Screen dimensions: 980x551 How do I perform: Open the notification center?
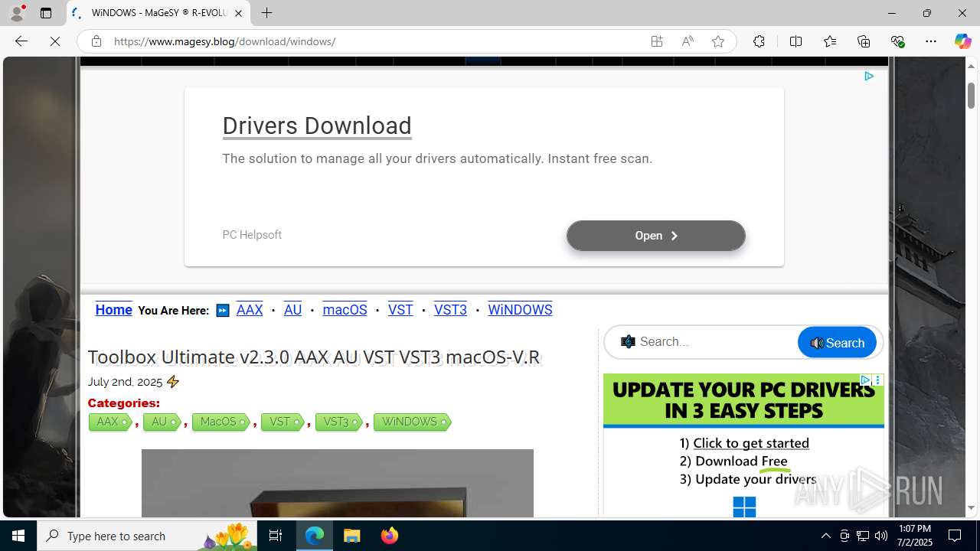coord(955,536)
